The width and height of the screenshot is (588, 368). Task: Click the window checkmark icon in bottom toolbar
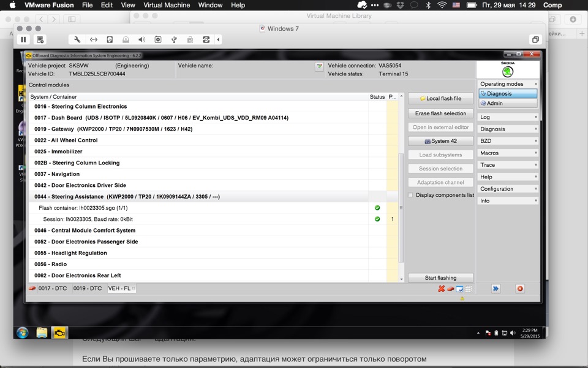click(459, 289)
